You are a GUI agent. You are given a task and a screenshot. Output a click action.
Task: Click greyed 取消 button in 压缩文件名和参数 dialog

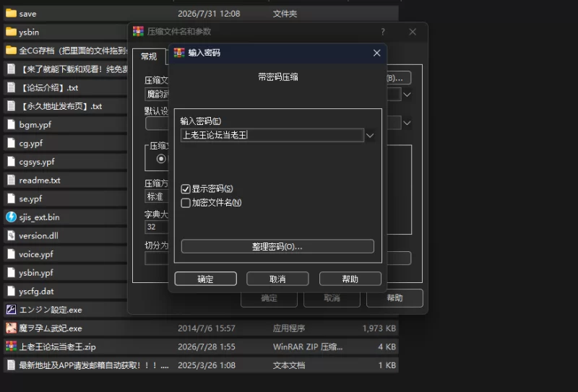(x=332, y=298)
